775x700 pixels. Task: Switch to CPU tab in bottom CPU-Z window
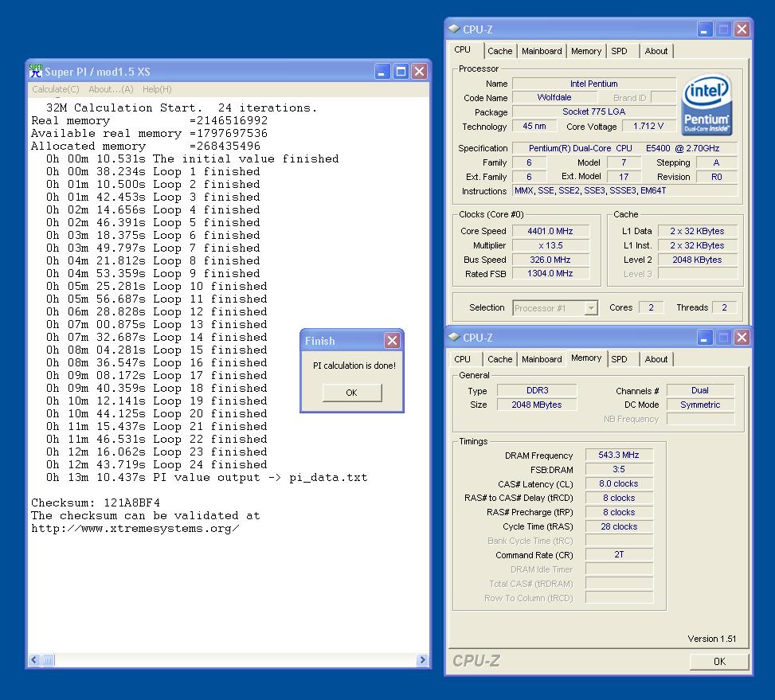[463, 359]
